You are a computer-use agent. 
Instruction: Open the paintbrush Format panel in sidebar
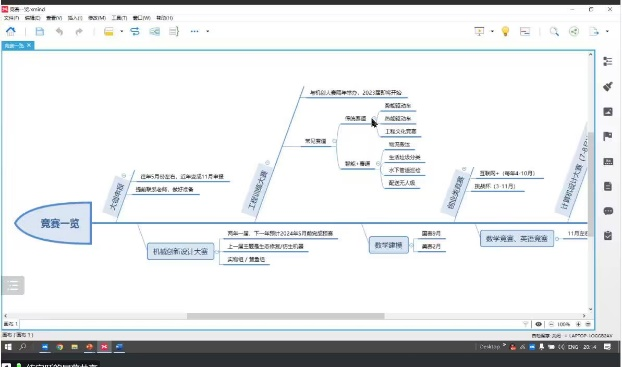(608, 86)
